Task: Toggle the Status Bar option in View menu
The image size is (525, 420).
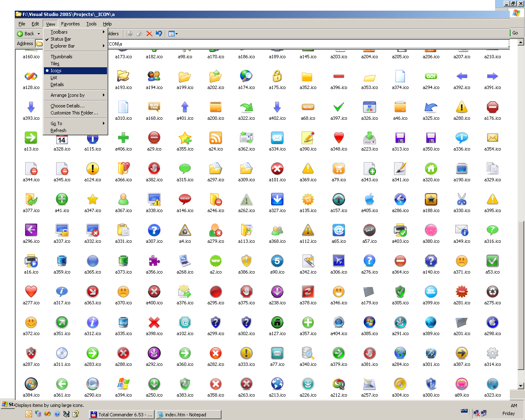Action: [x=75, y=39]
